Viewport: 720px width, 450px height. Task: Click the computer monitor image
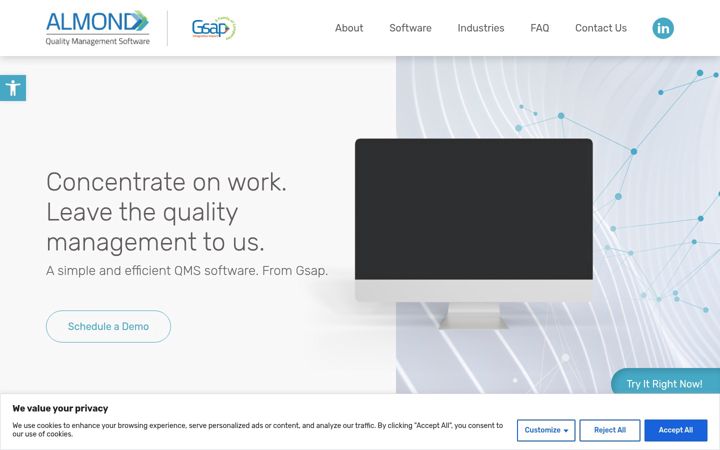click(x=473, y=233)
